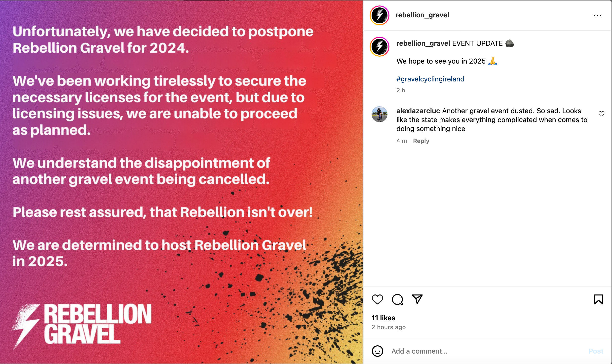Like the post with the heart icon
The width and height of the screenshot is (612, 364).
377,299
